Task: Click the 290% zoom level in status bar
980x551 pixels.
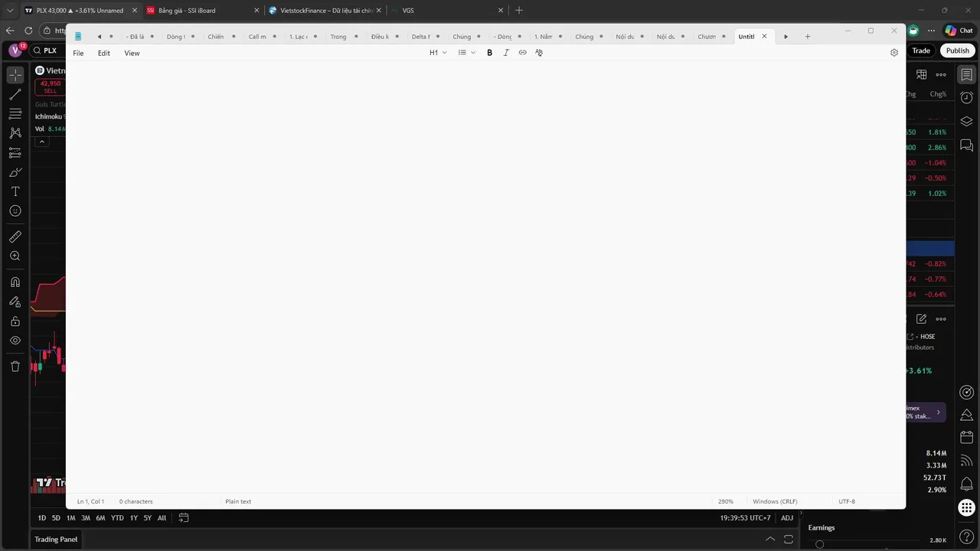Action: [725, 501]
